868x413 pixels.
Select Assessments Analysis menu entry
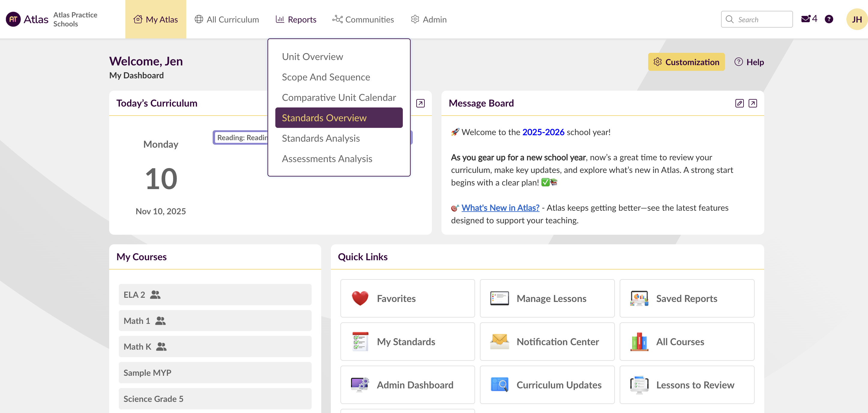click(327, 158)
